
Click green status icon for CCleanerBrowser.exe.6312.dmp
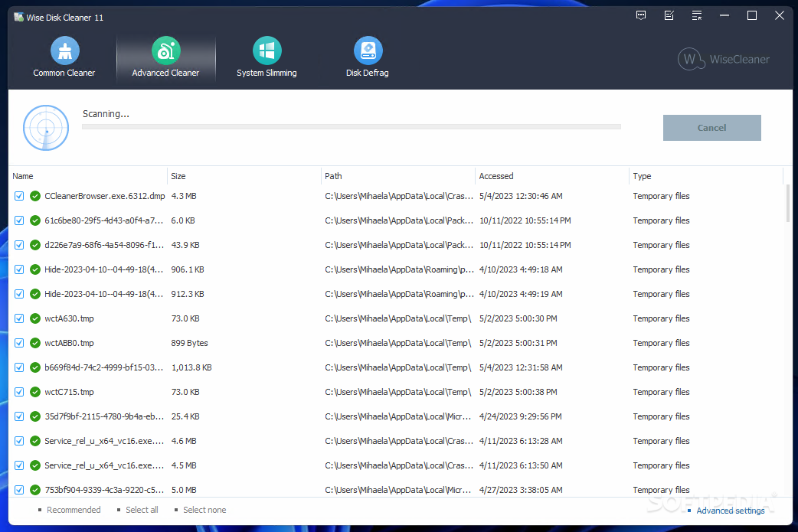(35, 196)
